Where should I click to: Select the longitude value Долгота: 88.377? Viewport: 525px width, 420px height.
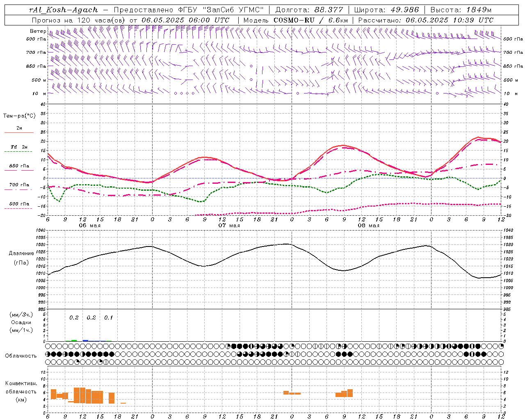pos(309,10)
